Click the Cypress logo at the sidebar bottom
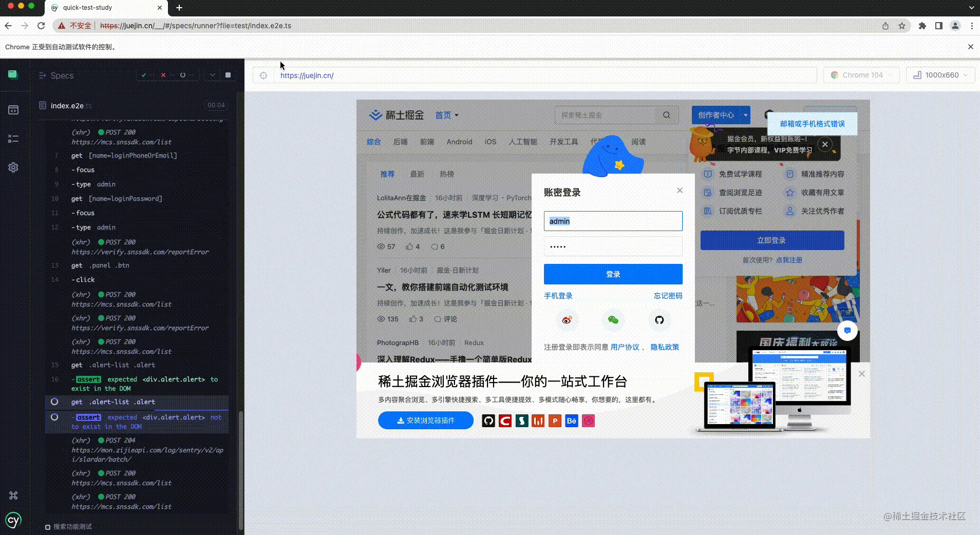The height and width of the screenshot is (535, 980). point(13,520)
